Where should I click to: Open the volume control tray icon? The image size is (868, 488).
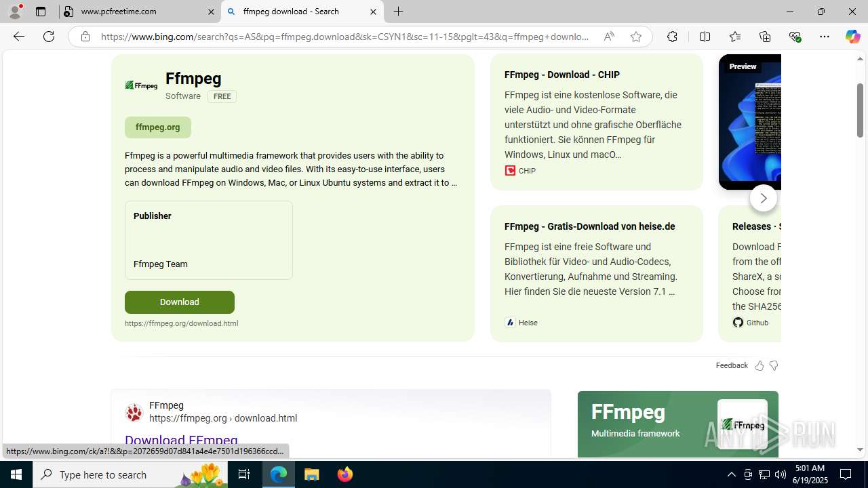coord(781,474)
